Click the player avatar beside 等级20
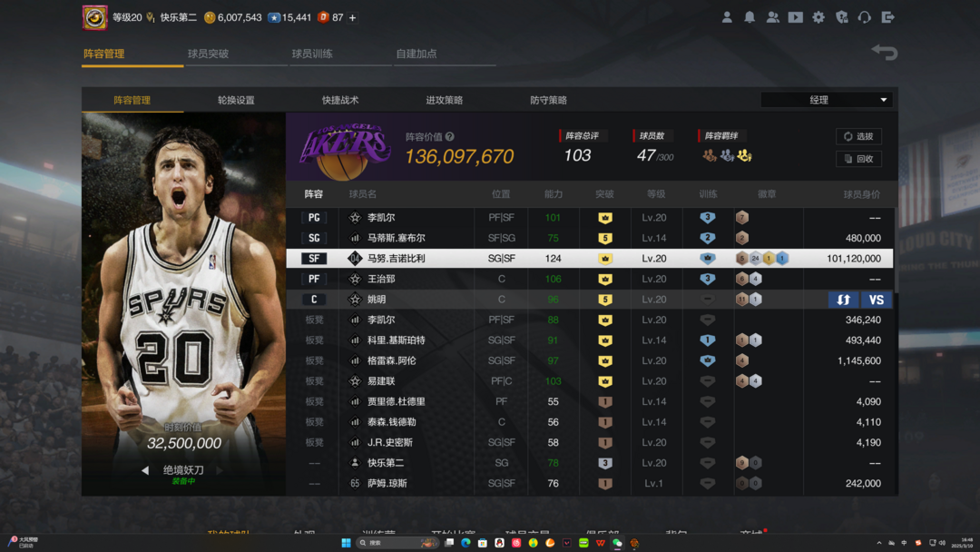The height and width of the screenshot is (552, 980). point(95,17)
